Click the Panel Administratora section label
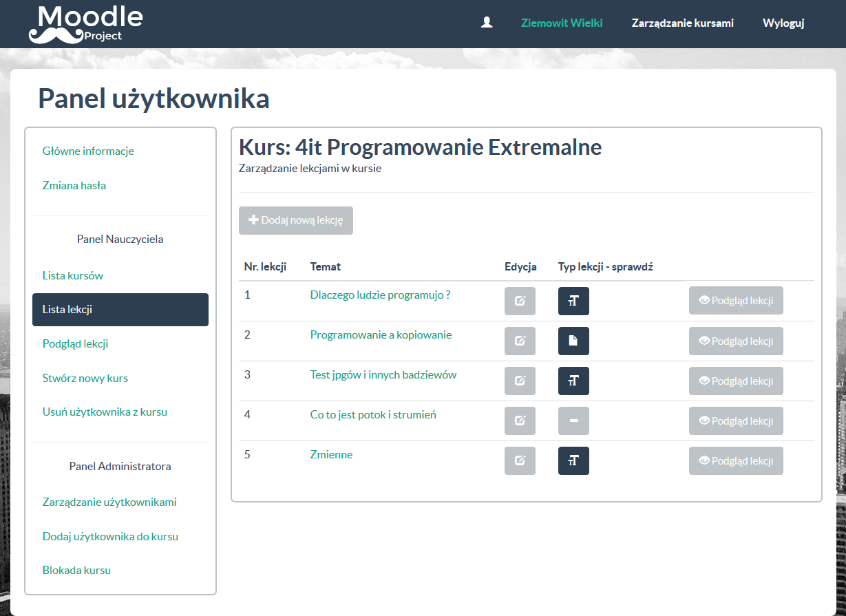This screenshot has width=846, height=616. coord(120,466)
